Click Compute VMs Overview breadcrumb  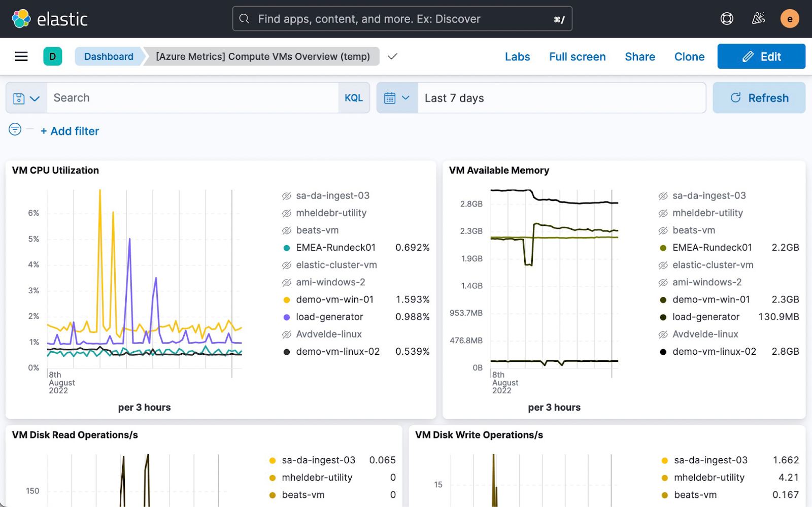pos(263,56)
